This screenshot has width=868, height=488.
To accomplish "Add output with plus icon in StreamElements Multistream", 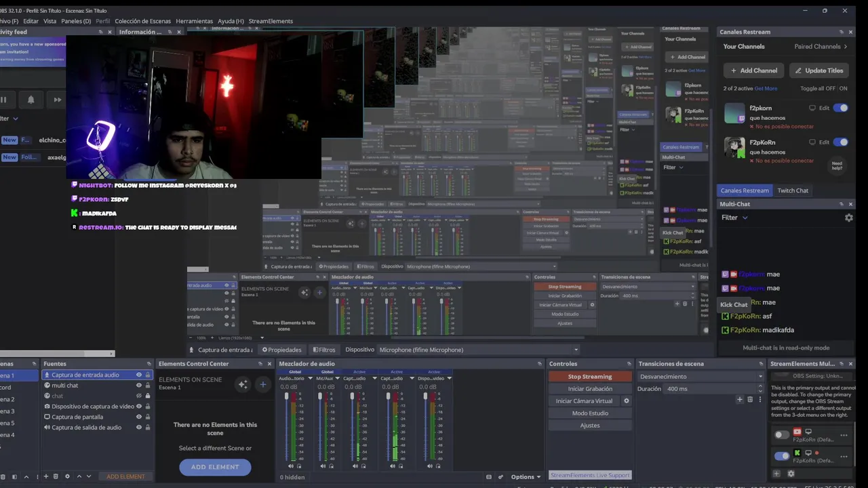I will (777, 474).
